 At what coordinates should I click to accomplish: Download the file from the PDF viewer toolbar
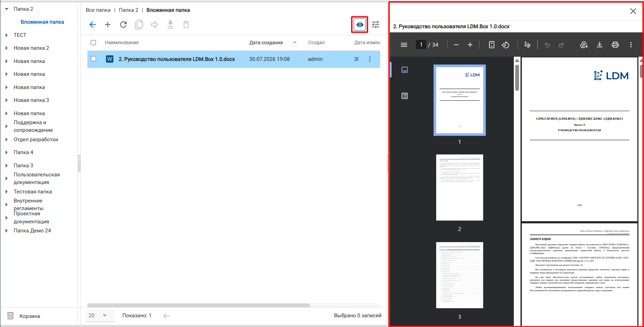click(x=599, y=45)
